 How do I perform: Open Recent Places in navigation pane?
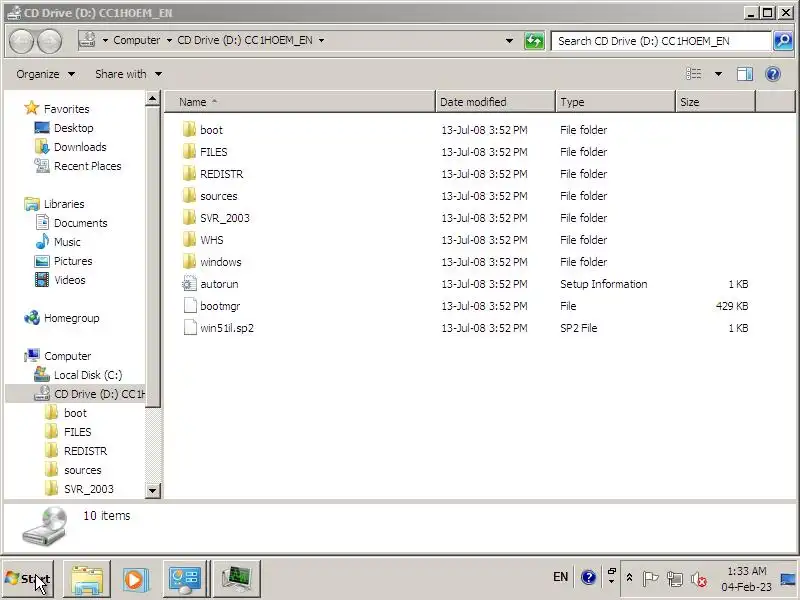[87, 166]
